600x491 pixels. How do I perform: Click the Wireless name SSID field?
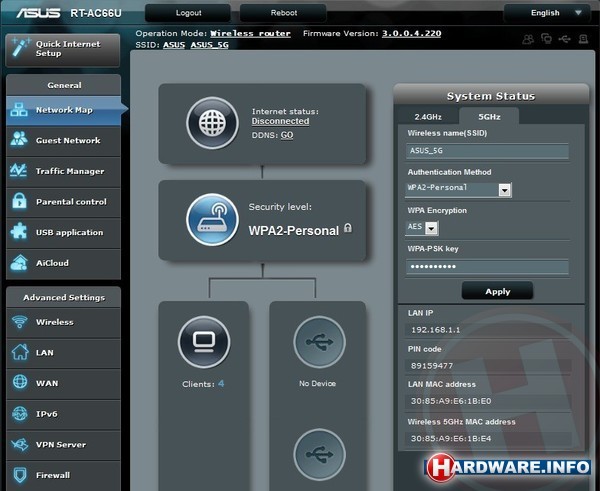click(487, 151)
